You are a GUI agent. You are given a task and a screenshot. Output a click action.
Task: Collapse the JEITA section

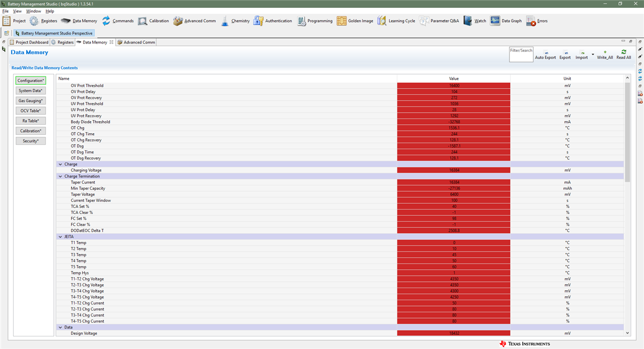point(60,237)
